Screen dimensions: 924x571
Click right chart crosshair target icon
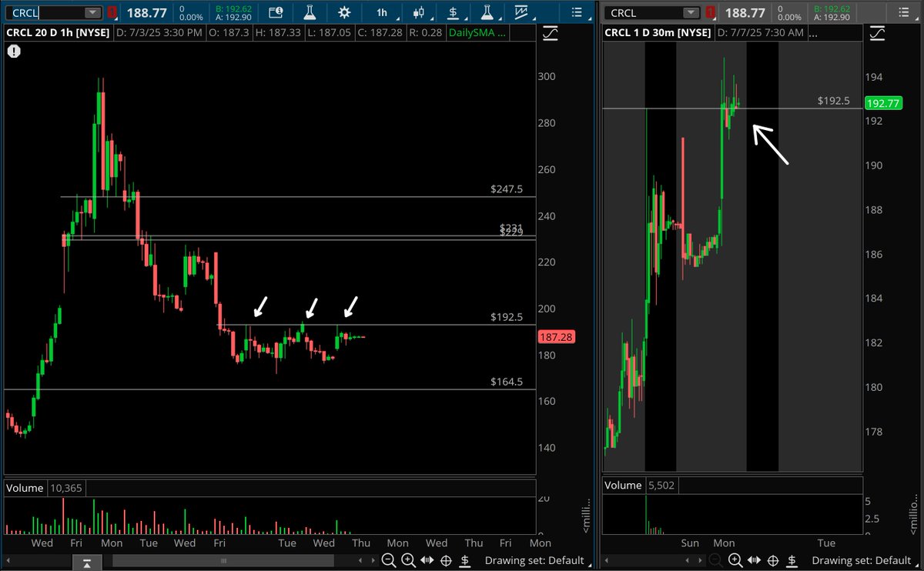[774, 561]
